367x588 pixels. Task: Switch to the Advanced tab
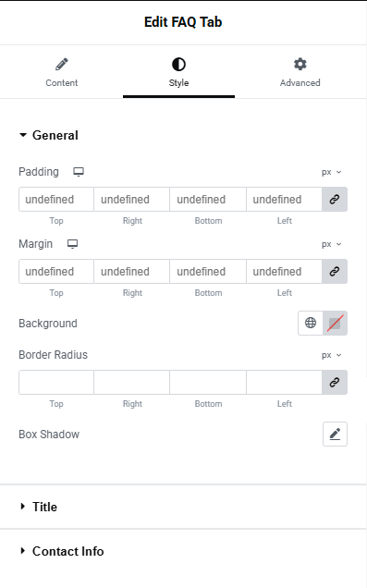point(300,72)
